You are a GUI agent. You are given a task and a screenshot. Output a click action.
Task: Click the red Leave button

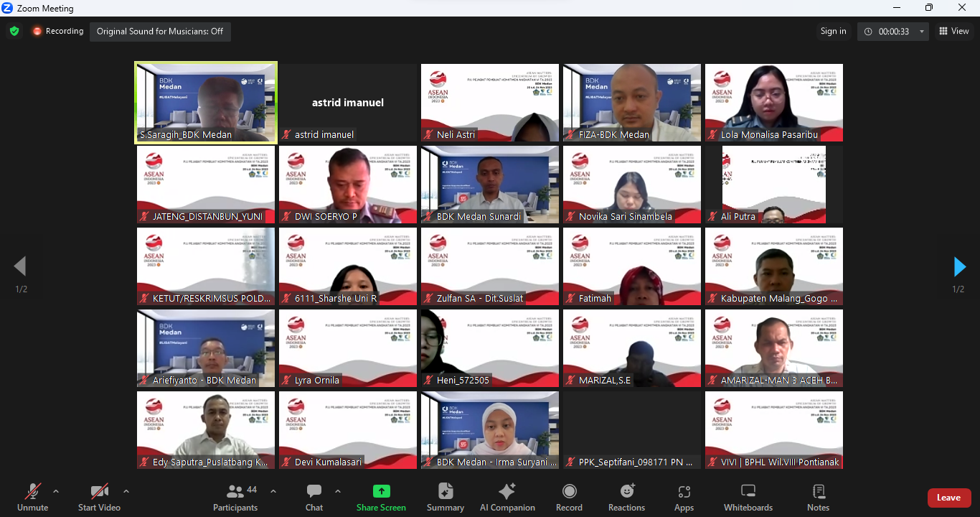(948, 498)
